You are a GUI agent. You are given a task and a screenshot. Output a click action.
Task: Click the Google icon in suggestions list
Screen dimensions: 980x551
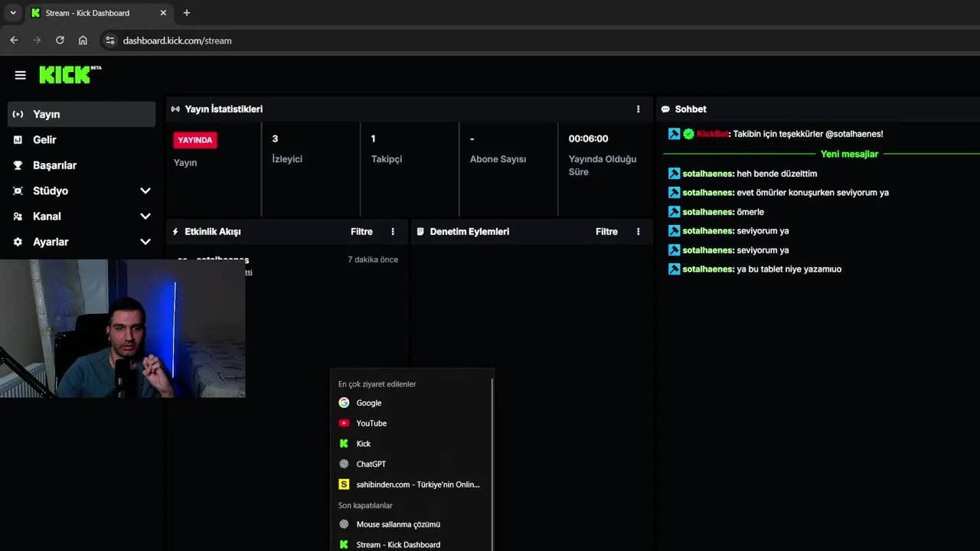pos(344,403)
